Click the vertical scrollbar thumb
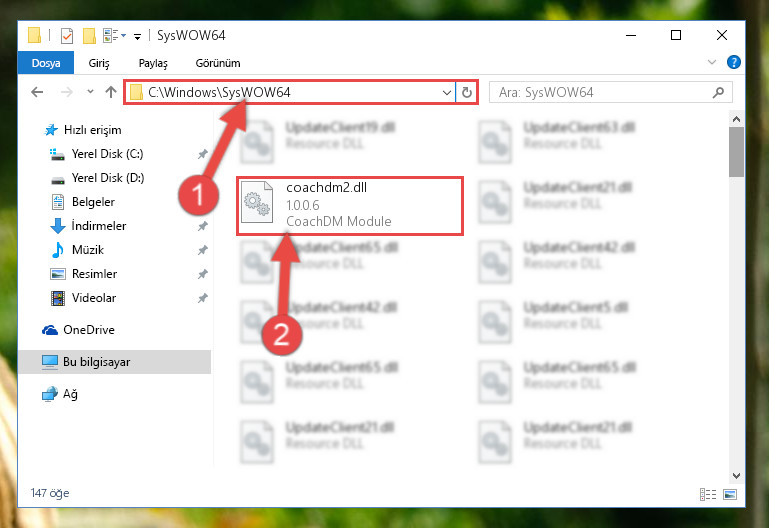The image size is (769, 528). [736, 152]
